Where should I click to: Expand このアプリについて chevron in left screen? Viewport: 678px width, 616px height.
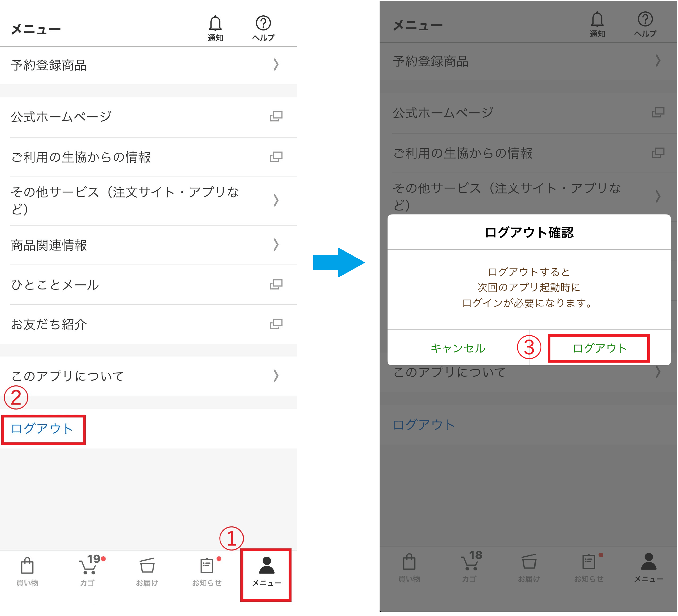pyautogui.click(x=276, y=376)
